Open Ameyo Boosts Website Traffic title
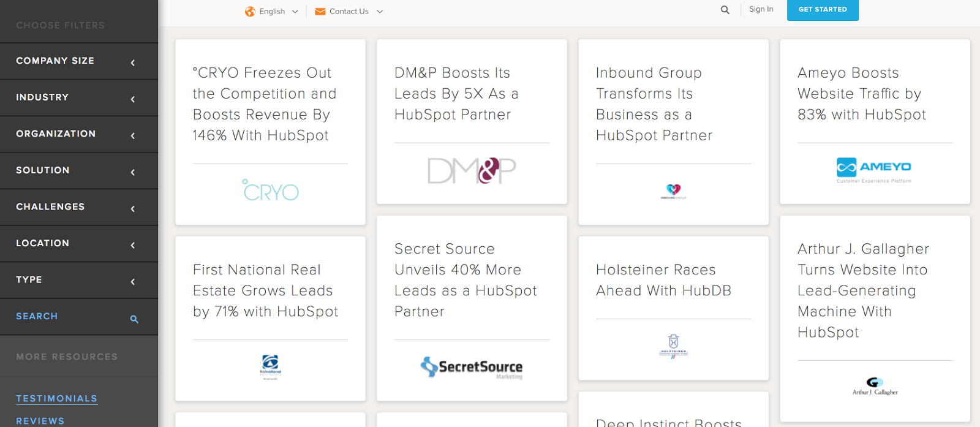 coord(862,94)
